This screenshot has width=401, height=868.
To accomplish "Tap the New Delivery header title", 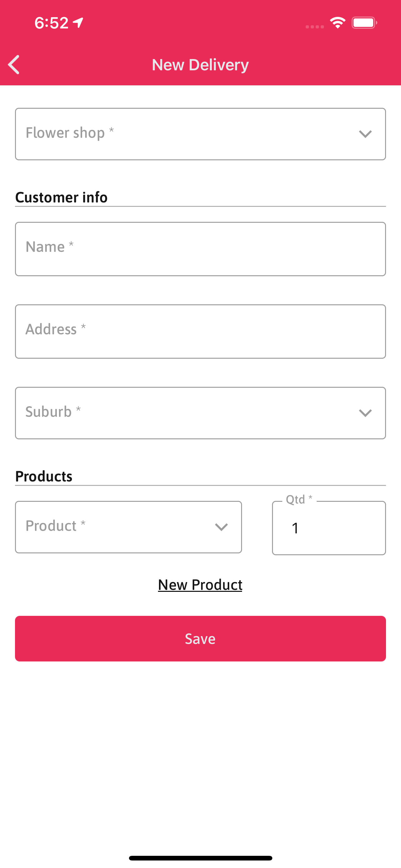I will tap(200, 65).
